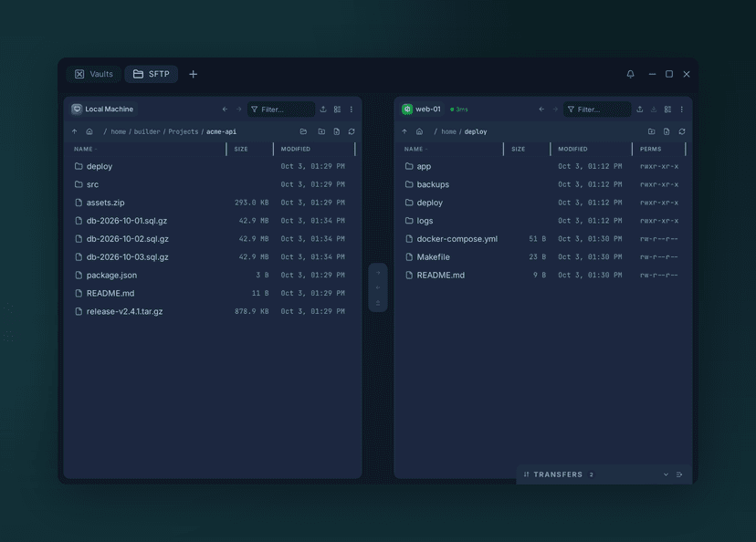
Task: Create new file in web-01 pane
Action: point(667,131)
